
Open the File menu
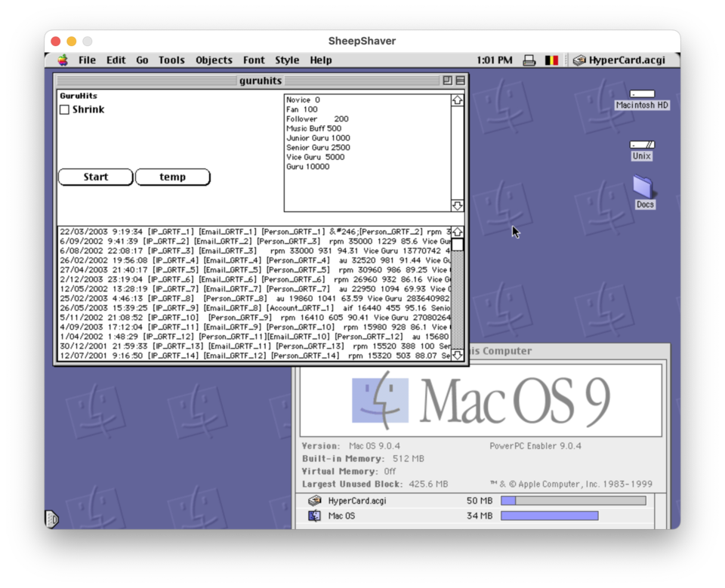(x=87, y=60)
